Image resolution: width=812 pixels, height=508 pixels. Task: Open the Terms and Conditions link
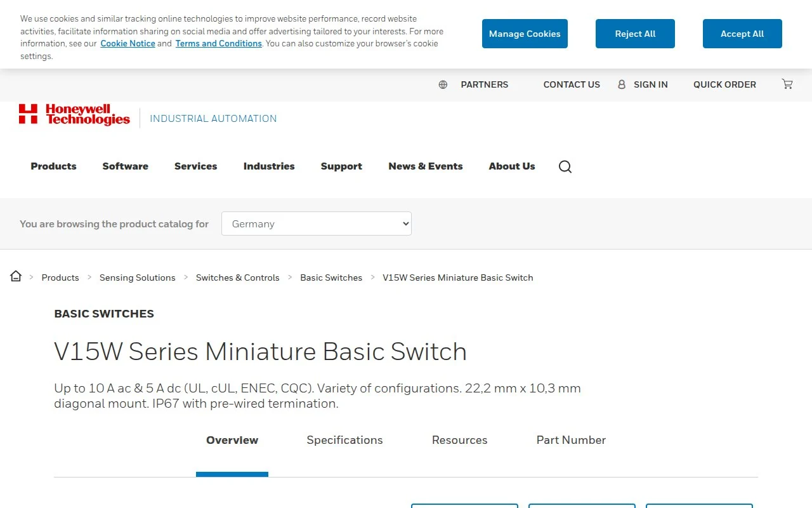[x=219, y=44]
